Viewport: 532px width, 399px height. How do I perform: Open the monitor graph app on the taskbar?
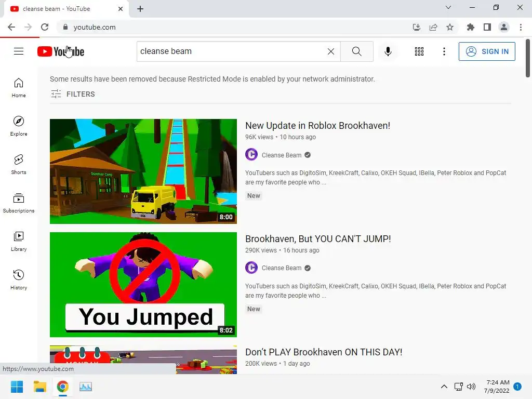pyautogui.click(x=86, y=387)
